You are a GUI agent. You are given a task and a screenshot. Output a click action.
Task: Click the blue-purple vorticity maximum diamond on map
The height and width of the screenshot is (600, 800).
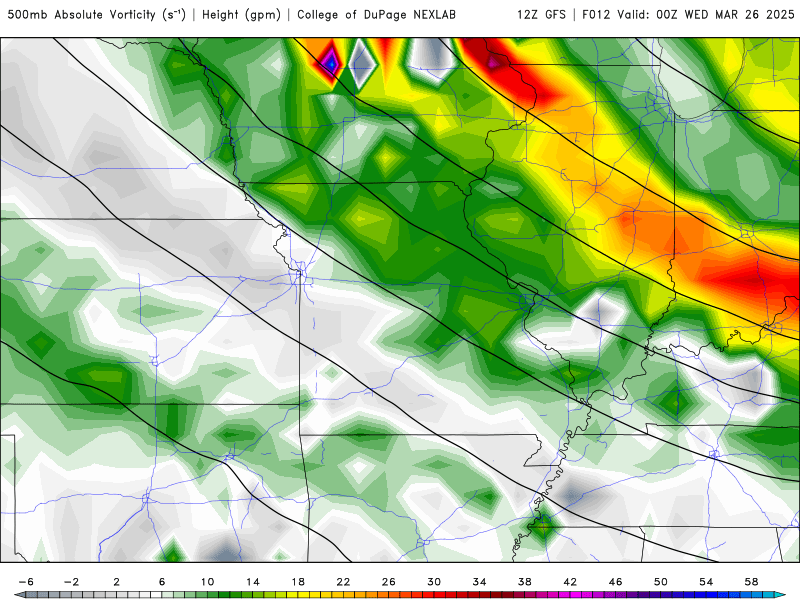pyautogui.click(x=331, y=64)
